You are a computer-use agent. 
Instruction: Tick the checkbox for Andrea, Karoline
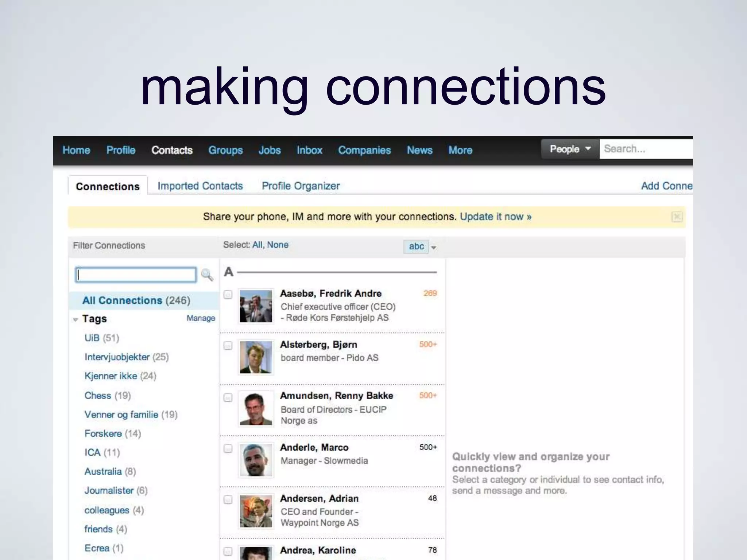pos(228,551)
